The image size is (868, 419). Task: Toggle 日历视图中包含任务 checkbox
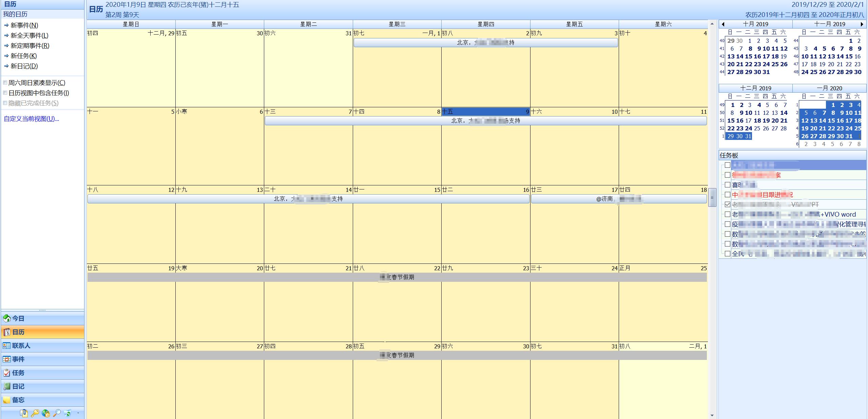pos(5,93)
